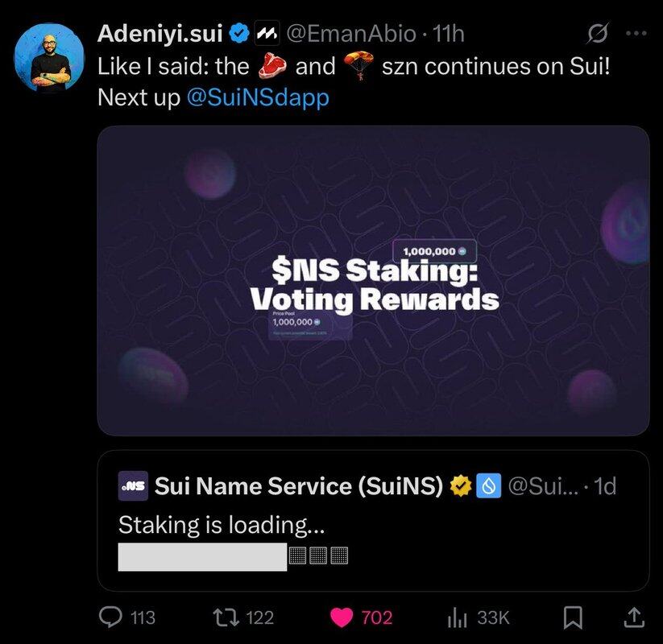Open the Adeniyi.sui display name
The height and width of the screenshot is (644, 663).
click(x=160, y=33)
